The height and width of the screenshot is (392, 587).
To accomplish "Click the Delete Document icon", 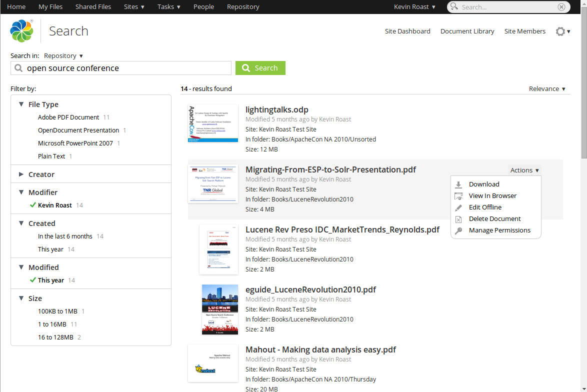I will click(458, 219).
